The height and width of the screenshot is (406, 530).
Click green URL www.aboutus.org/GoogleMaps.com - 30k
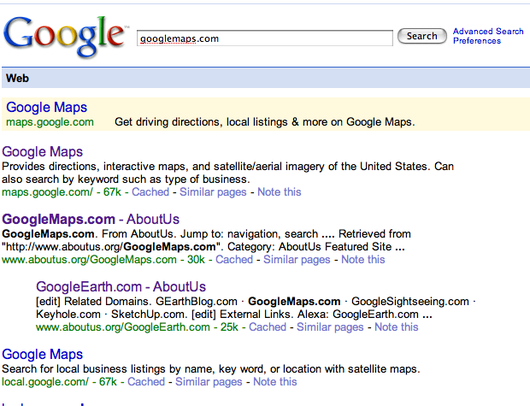(x=103, y=260)
